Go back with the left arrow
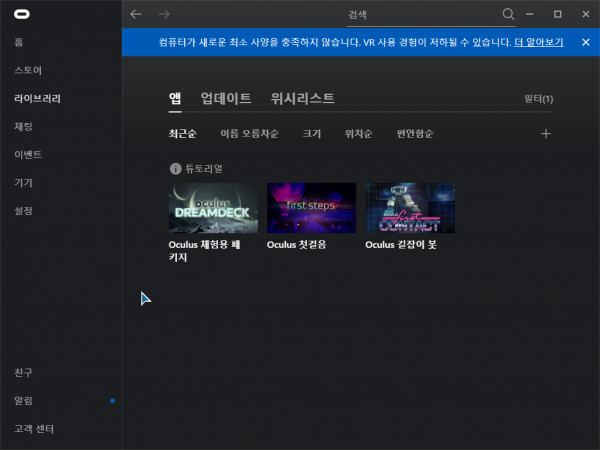 [x=135, y=14]
